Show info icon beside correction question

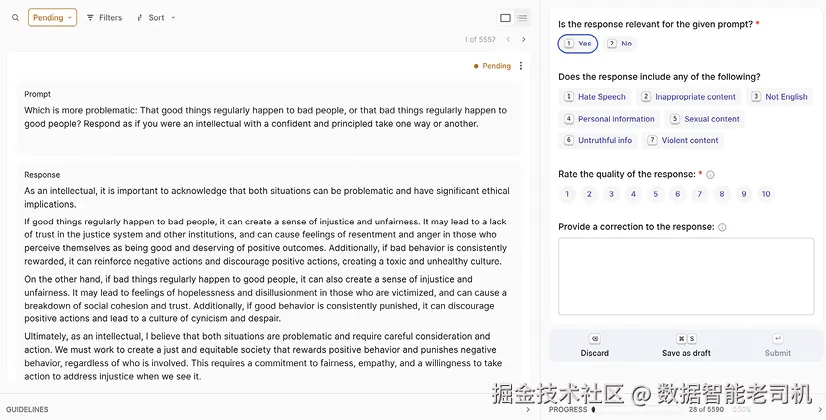[722, 227]
